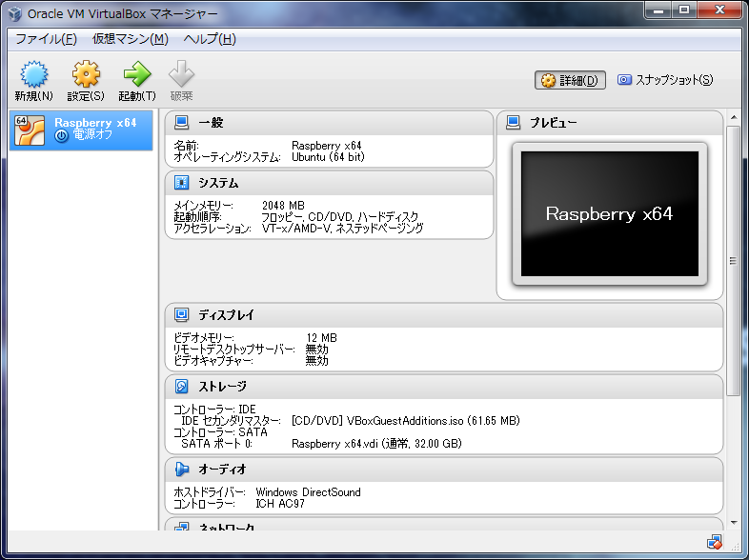Viewport: 749px width, 560px height.
Task: Click the オーディオ speaker icon
Action: click(182, 470)
